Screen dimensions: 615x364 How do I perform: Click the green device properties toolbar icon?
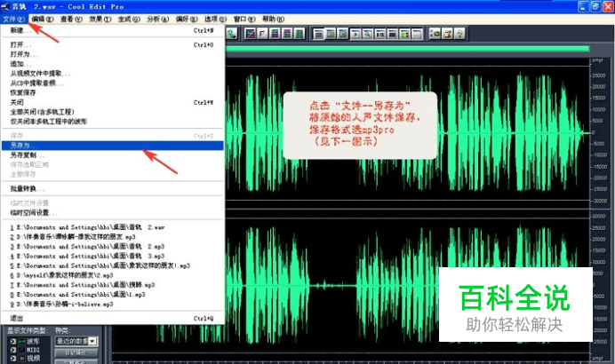(435, 34)
